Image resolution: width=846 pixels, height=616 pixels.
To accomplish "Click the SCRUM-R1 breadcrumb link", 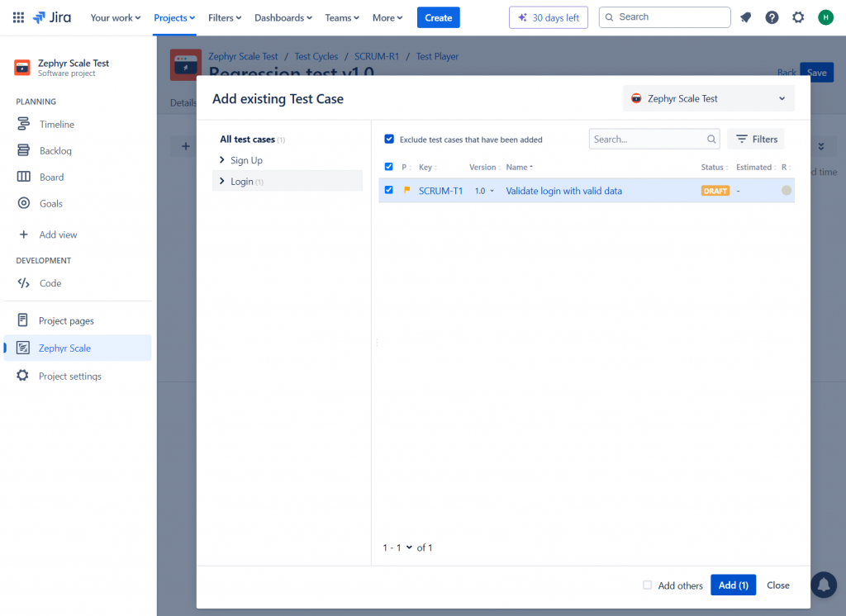I will click(377, 56).
